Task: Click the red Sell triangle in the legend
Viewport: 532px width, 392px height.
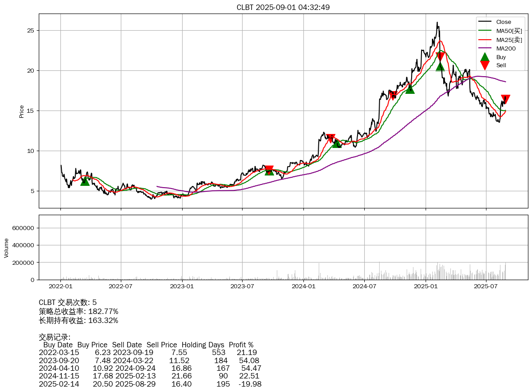Action: 485,65
